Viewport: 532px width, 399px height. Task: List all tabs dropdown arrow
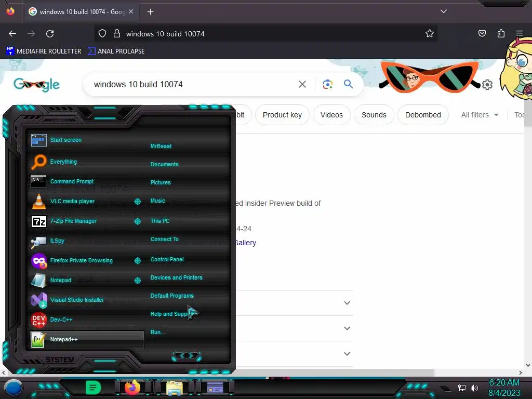tap(444, 11)
